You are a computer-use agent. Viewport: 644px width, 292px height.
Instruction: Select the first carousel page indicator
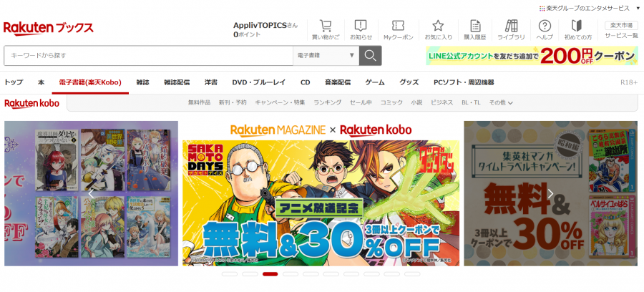[x=230, y=274]
